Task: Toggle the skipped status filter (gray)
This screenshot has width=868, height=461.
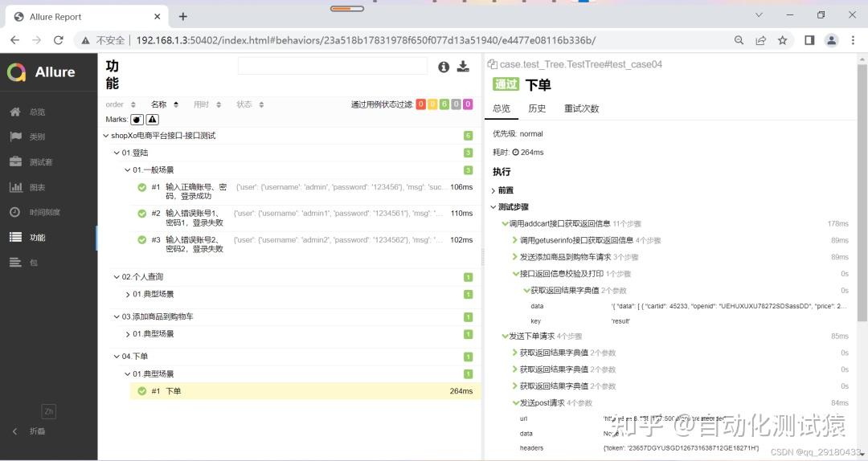Action: coord(456,104)
